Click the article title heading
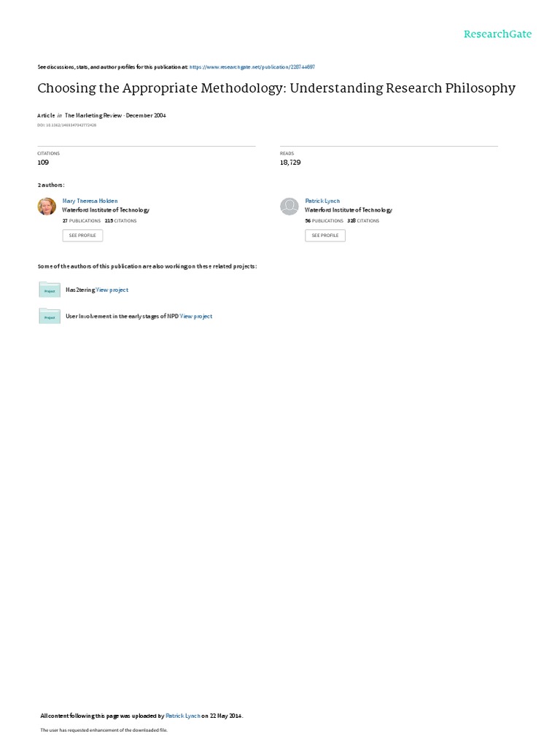The width and height of the screenshot is (560, 747). coord(276,88)
